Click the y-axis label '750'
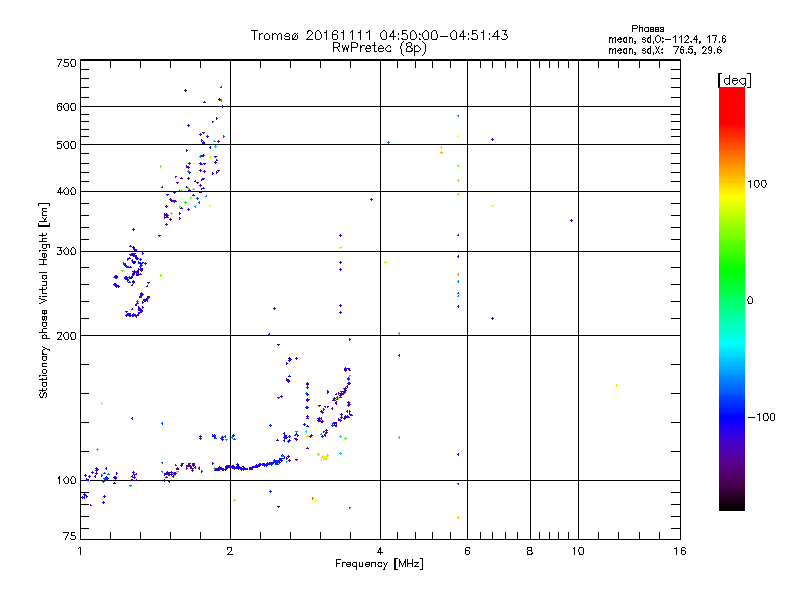The width and height of the screenshot is (800, 600). point(66,63)
